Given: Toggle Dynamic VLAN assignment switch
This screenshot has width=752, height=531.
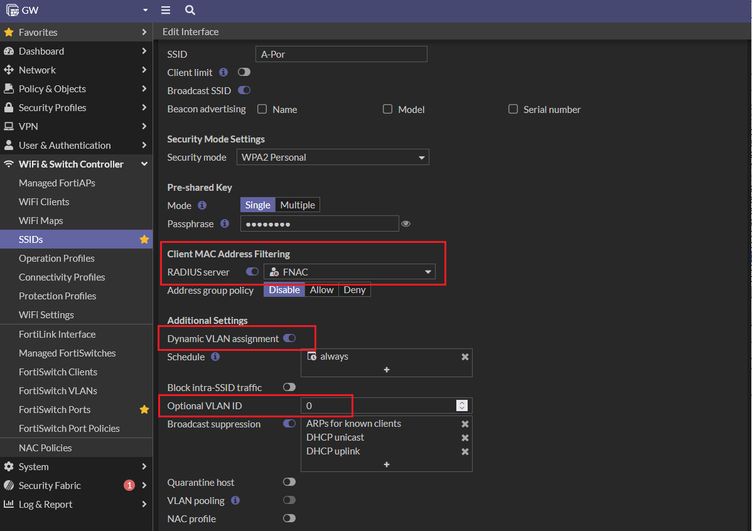Looking at the screenshot, I should [x=289, y=338].
